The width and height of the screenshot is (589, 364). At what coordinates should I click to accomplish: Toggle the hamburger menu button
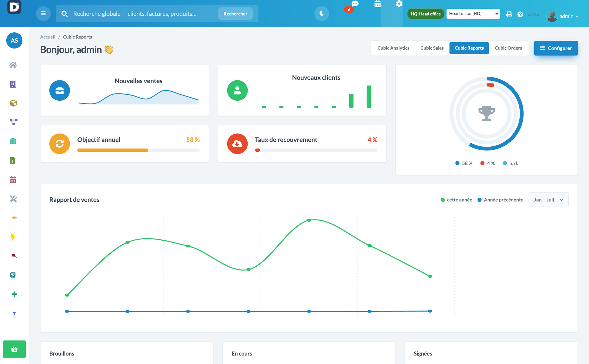point(43,14)
